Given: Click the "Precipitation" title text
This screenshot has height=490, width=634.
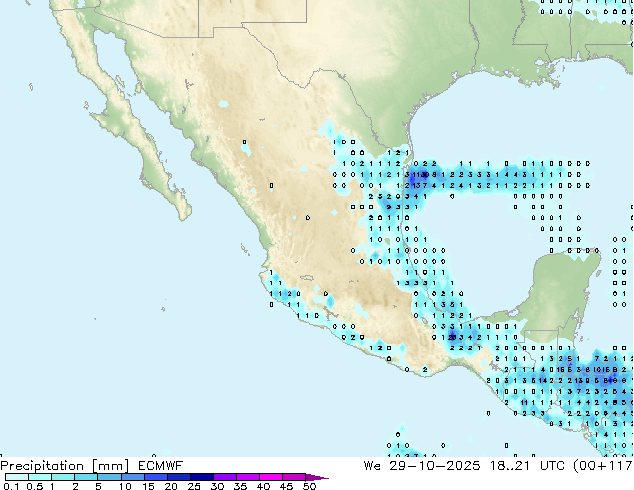Looking at the screenshot, I should point(42,466).
